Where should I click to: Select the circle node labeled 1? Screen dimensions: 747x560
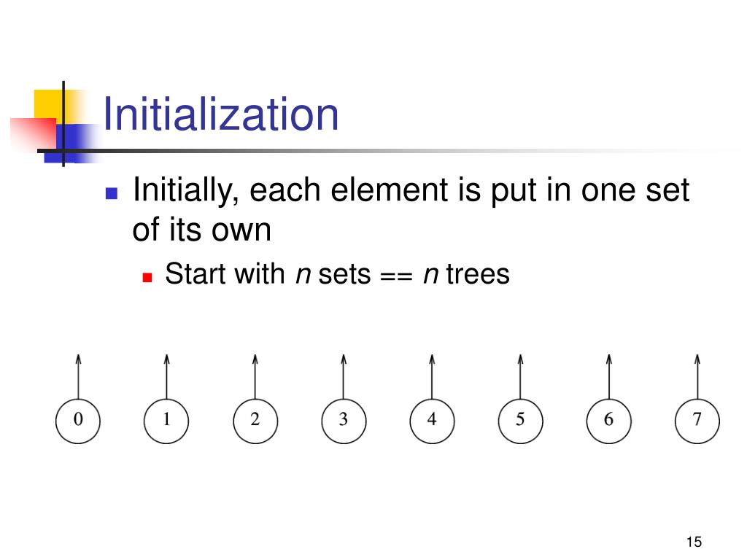tap(166, 421)
